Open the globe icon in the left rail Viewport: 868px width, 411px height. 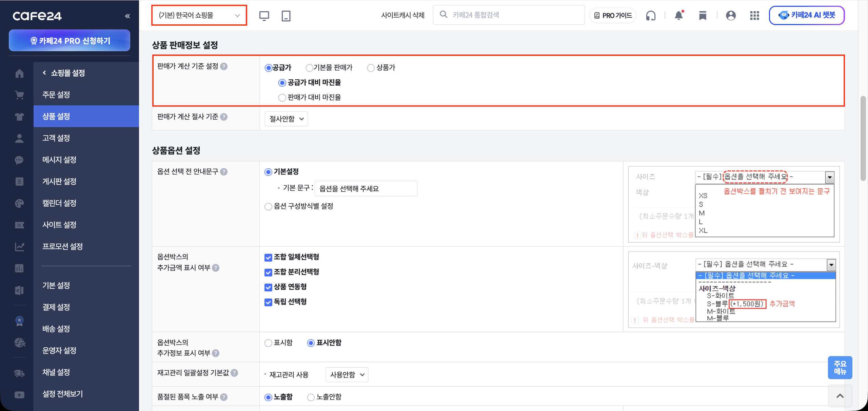coord(19,343)
